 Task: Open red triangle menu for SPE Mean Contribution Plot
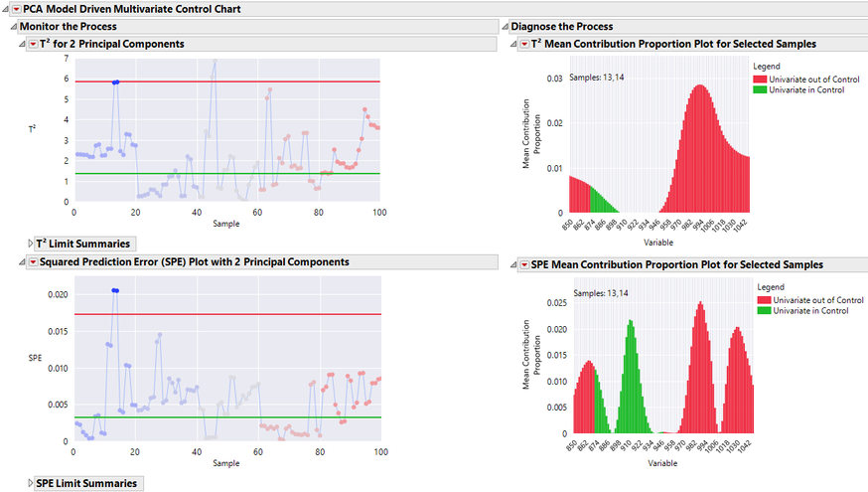pyautogui.click(x=524, y=264)
